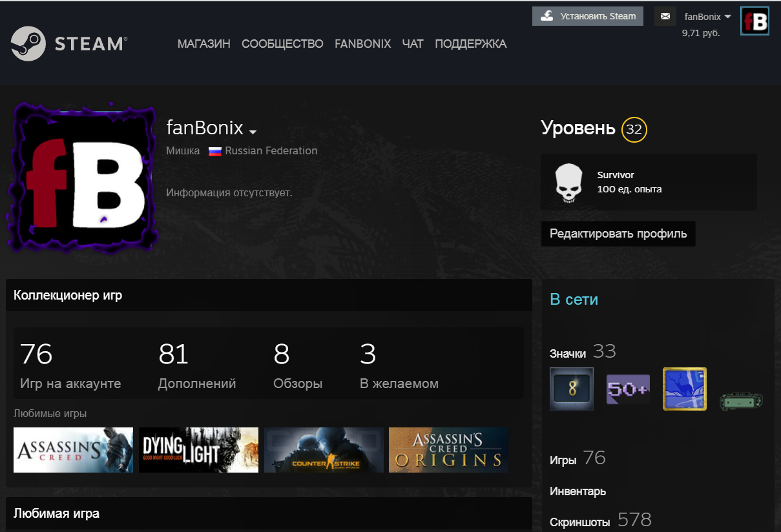The height and width of the screenshot is (532, 781).
Task: Open the 50+ games badge
Action: (628, 389)
